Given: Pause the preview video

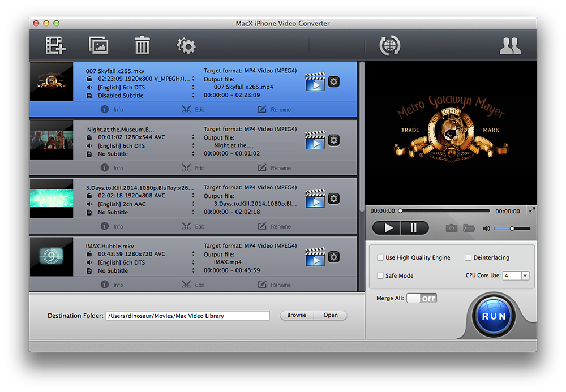Looking at the screenshot, I should (x=415, y=228).
